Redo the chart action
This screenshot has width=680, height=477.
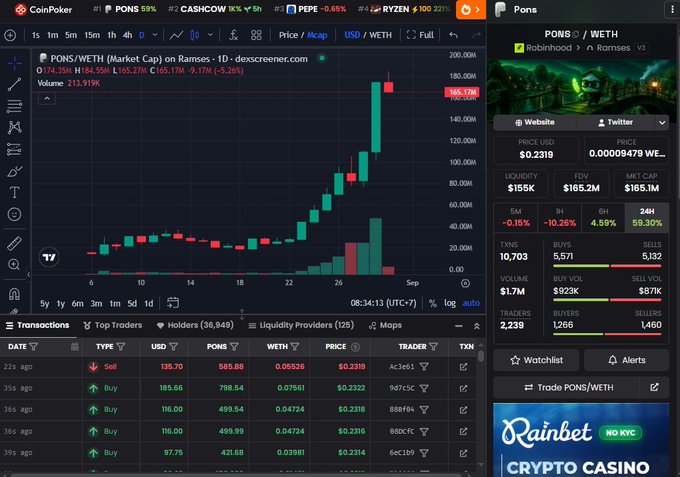476,35
